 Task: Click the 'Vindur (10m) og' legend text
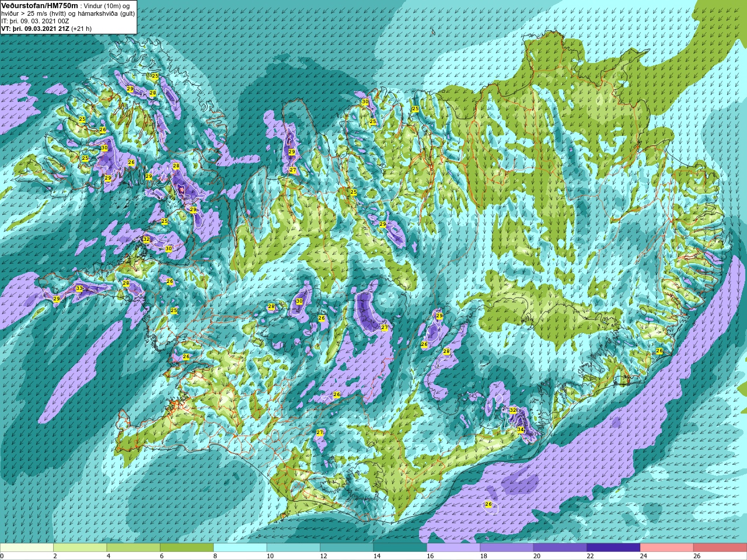click(x=107, y=6)
